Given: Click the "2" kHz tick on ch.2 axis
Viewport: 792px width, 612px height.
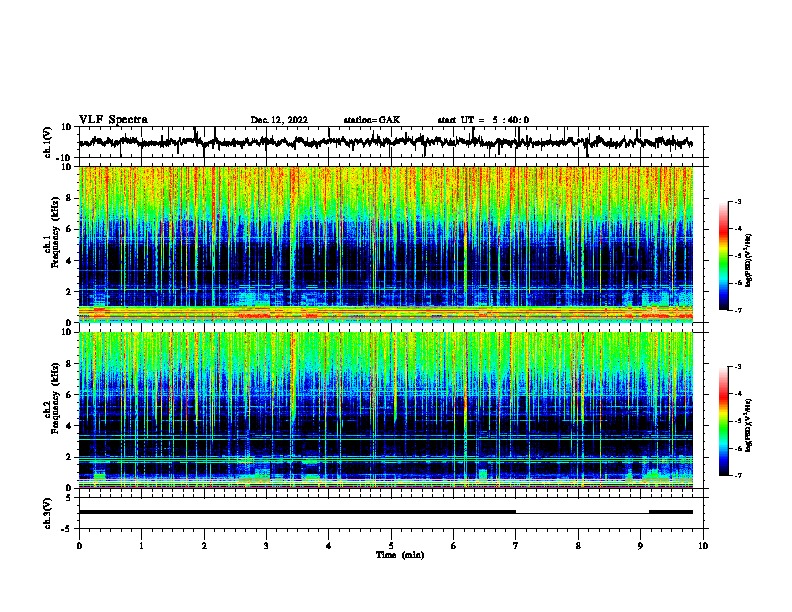Looking at the screenshot, I should click(69, 457).
